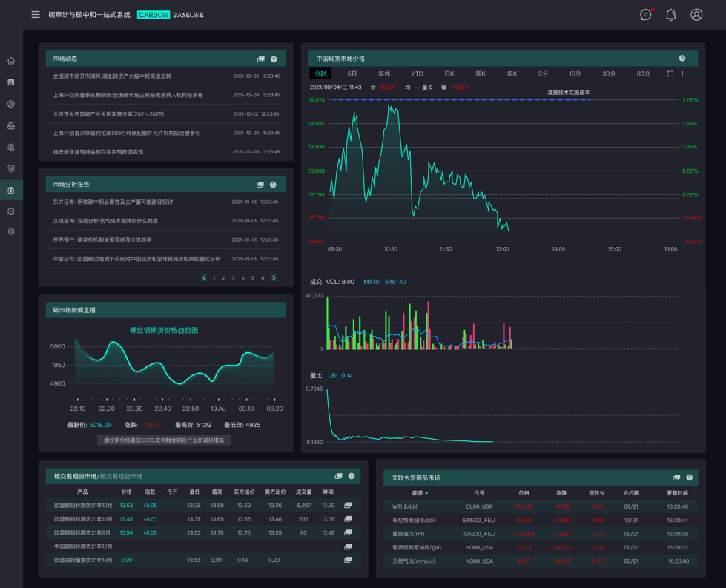
Task: Open the price chart more options dots
Action: coord(682,73)
